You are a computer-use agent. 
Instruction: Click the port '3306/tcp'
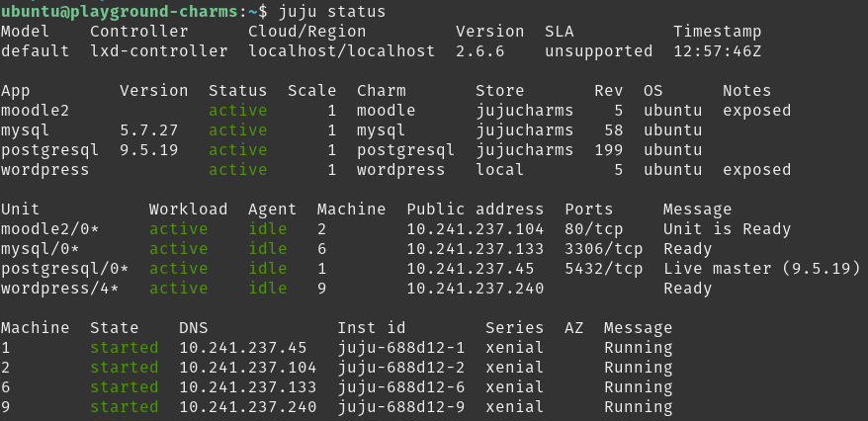tap(604, 249)
